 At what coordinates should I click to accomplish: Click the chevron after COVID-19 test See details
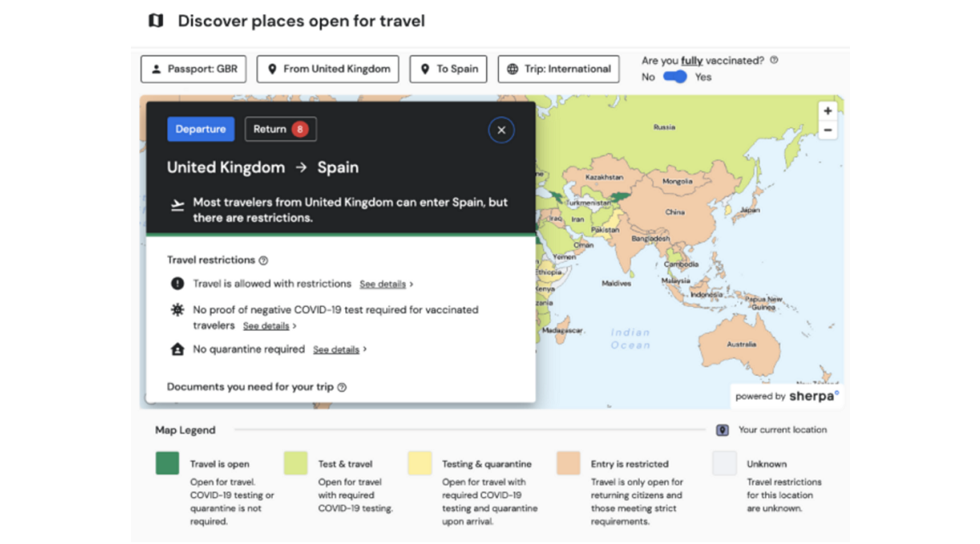[294, 326]
